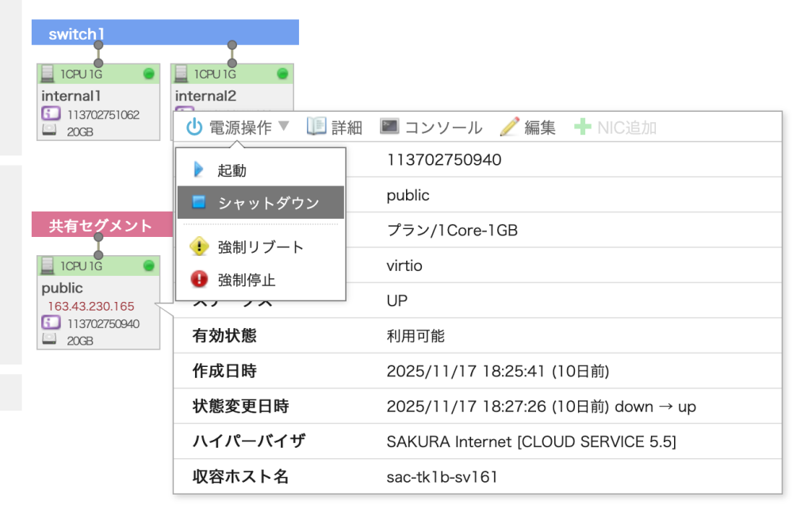Click the 編集 pencil icon

[510, 127]
